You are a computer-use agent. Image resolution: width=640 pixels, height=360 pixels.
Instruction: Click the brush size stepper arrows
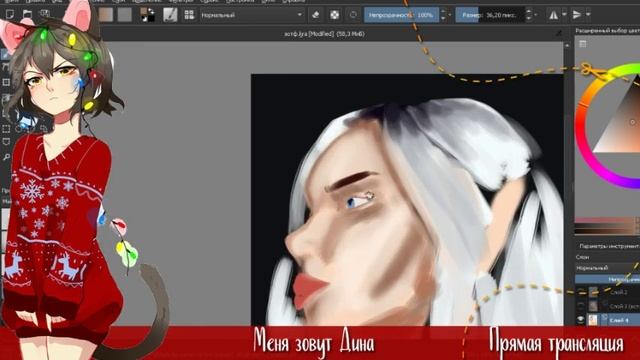(x=529, y=15)
